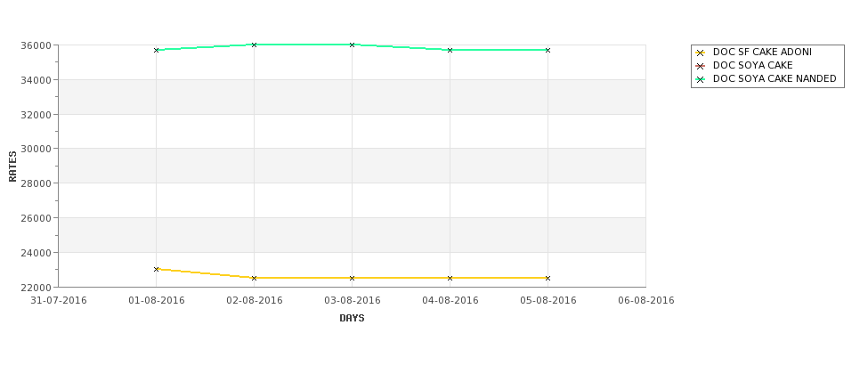Select green line data point at 02-08-2016
This screenshot has height=382, width=868.
[254, 45]
